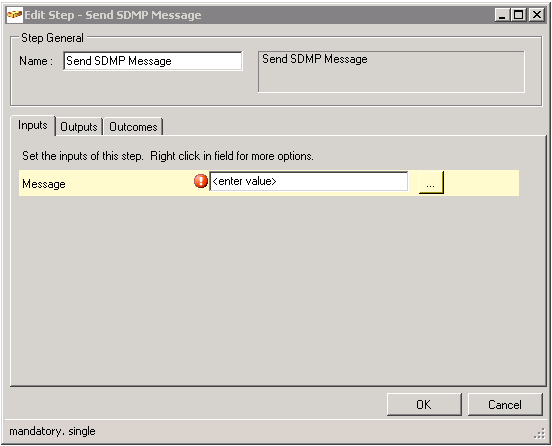This screenshot has height=446, width=552.
Task: Confirm changes with the OK button
Action: point(424,404)
